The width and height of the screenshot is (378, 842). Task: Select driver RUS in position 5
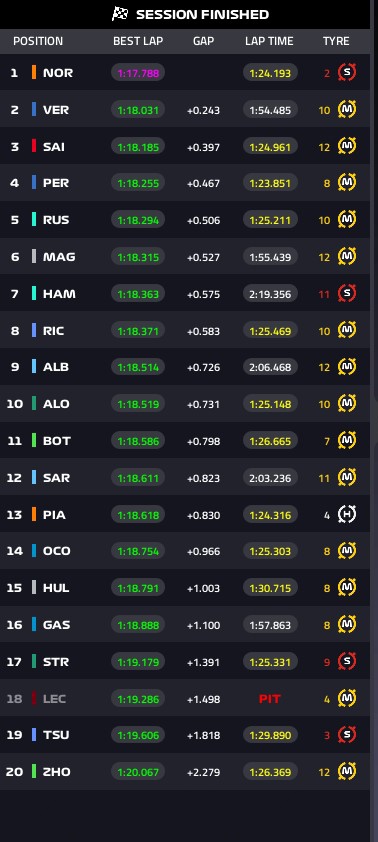tap(56, 220)
